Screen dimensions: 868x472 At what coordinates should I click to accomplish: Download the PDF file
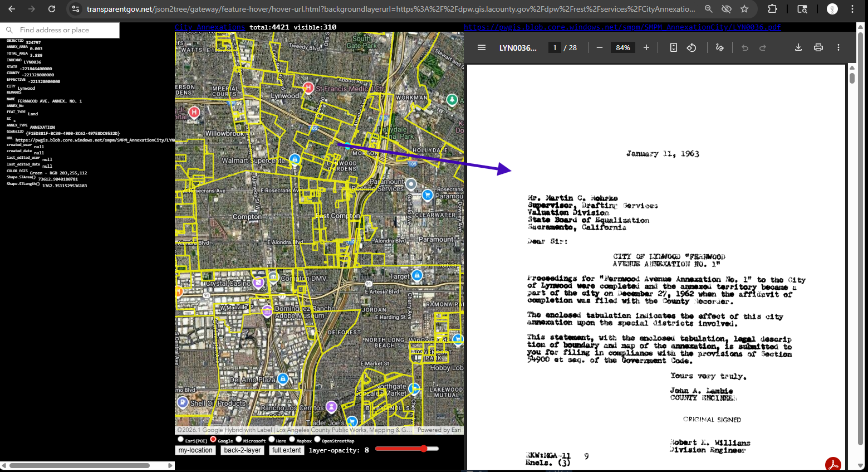tap(798, 48)
